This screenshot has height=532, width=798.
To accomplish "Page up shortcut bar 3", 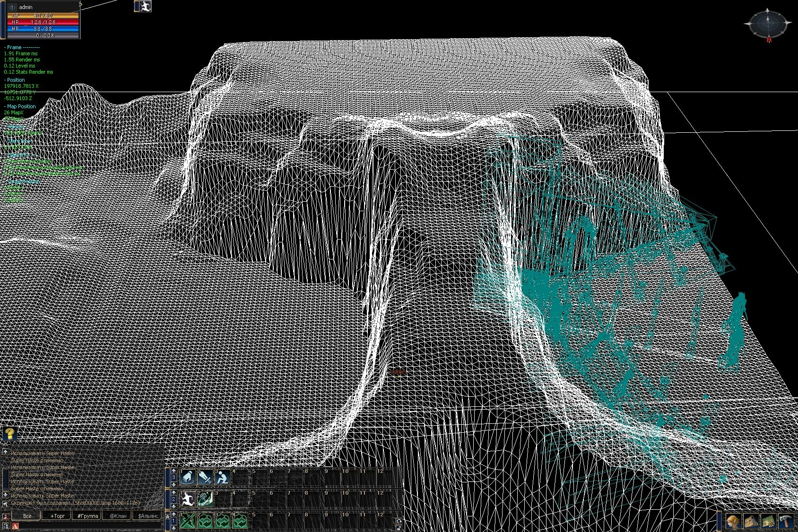I will [174, 470].
